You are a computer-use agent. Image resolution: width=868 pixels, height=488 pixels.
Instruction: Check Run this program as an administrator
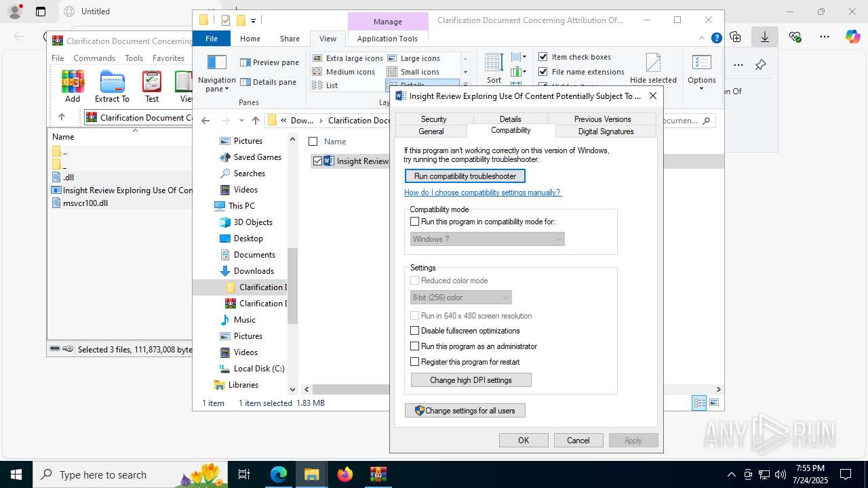click(x=415, y=346)
